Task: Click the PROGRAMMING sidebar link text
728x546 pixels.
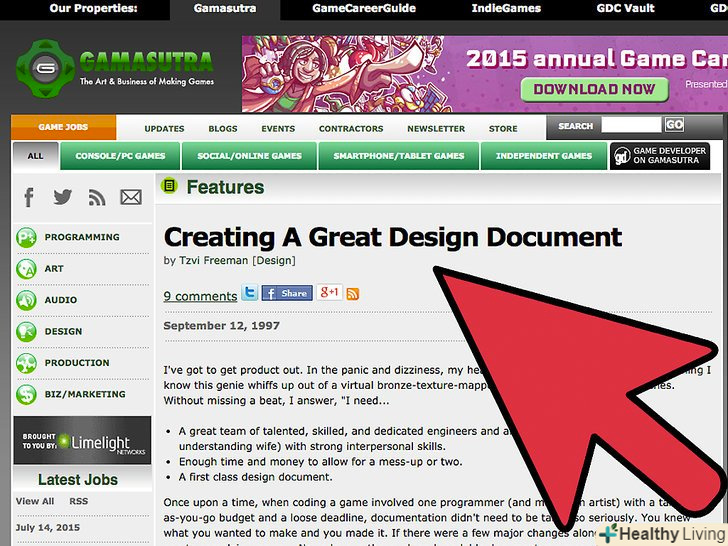Action: [x=82, y=237]
